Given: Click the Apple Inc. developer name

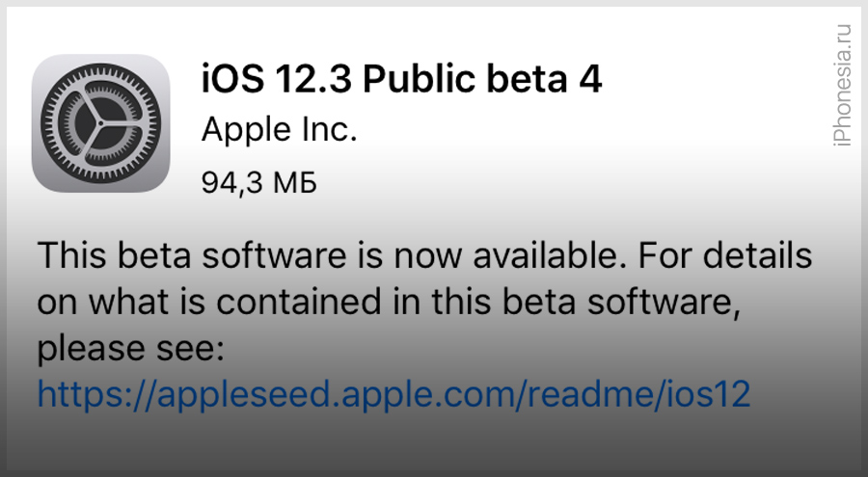Looking at the screenshot, I should pyautogui.click(x=279, y=130).
